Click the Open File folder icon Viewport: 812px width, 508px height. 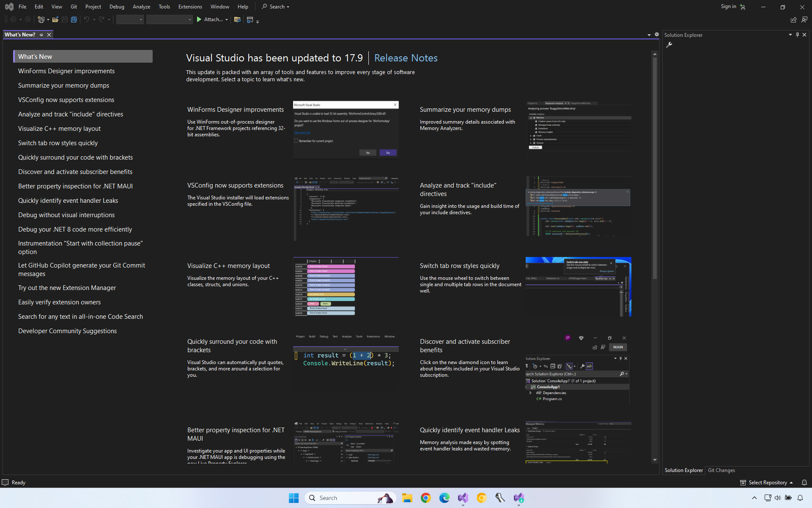[x=55, y=19]
